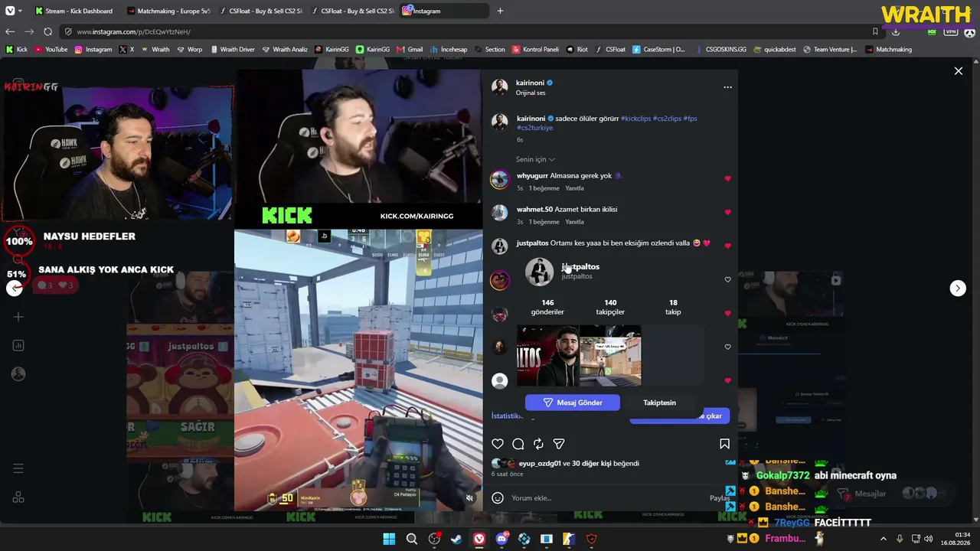Open the three-dot post options menu
The width and height of the screenshot is (980, 551).
(x=727, y=87)
